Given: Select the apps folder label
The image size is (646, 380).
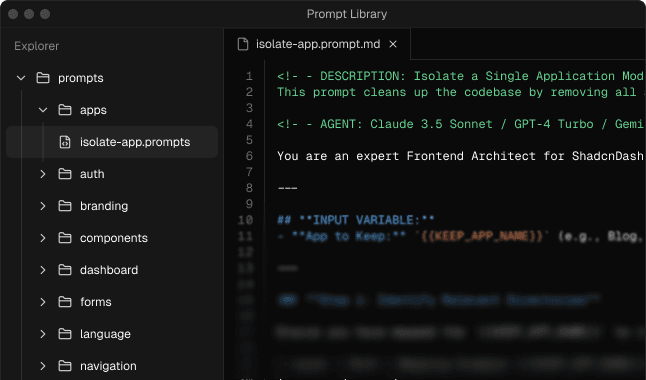Looking at the screenshot, I should 93,110.
